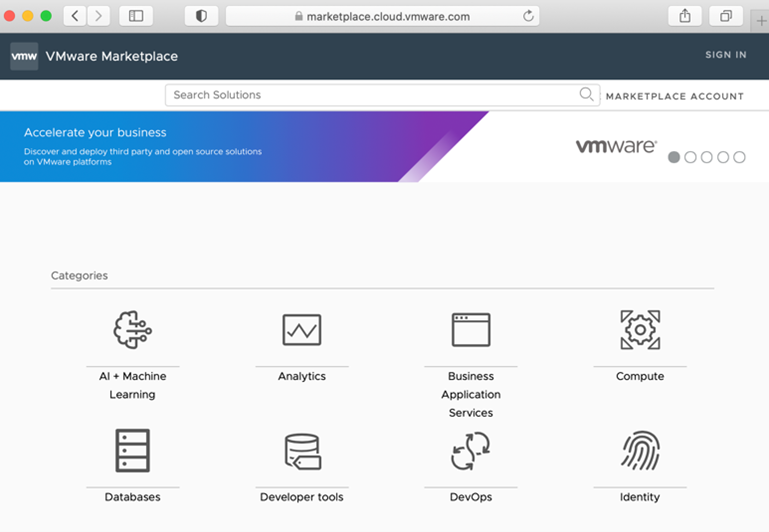Click the VMware Marketplace title

112,56
